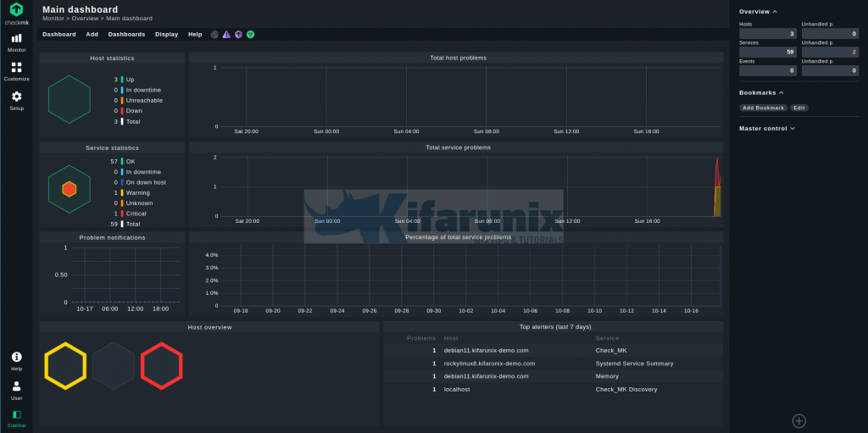
Task: Click the Service column header in Top alerters
Action: point(607,338)
